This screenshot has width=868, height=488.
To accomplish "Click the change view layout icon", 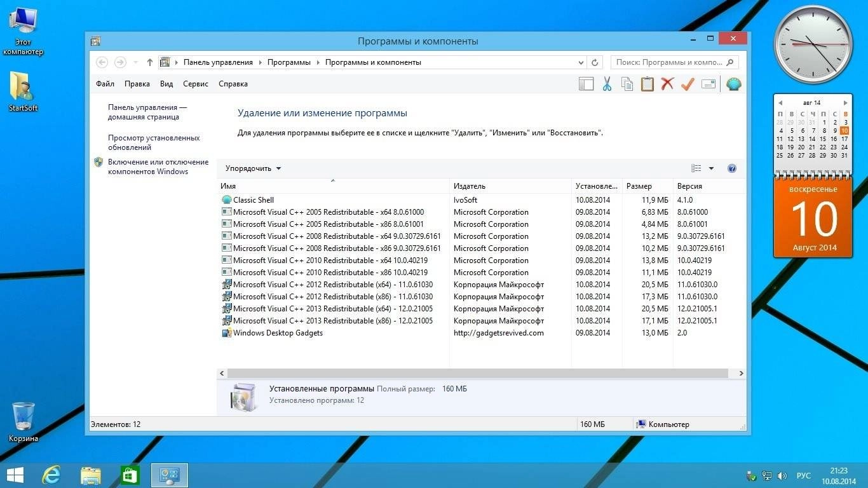I will coord(696,168).
